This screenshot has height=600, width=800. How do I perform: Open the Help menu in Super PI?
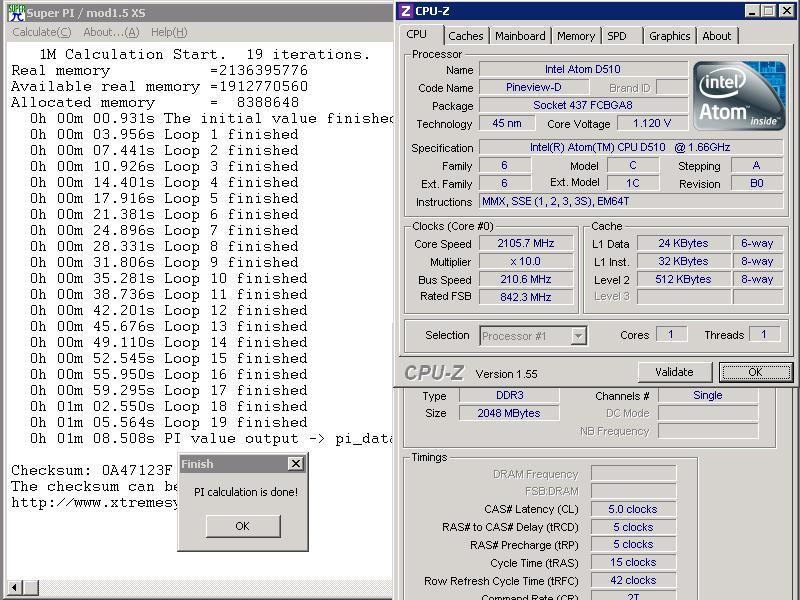tap(169, 32)
